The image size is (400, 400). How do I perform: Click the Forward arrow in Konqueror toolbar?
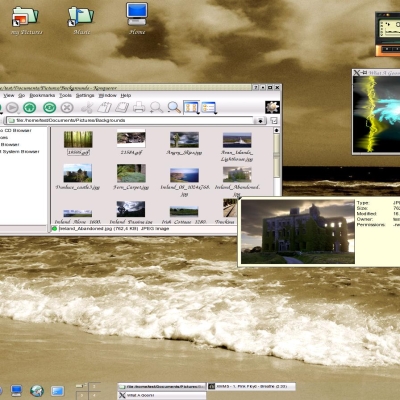pos(12,108)
